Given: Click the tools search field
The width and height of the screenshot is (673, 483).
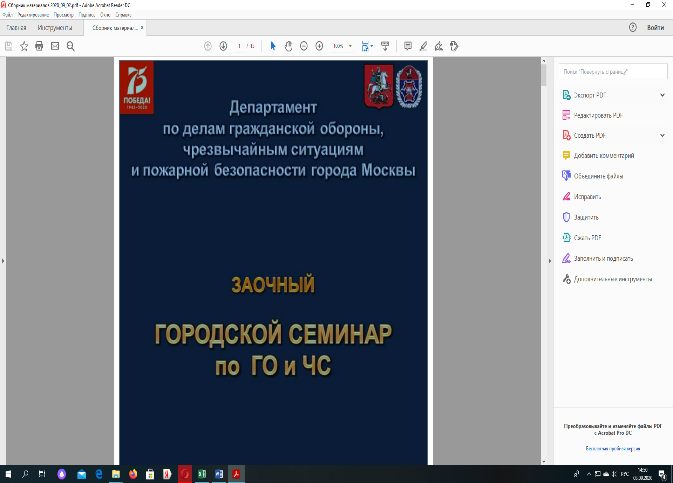Looking at the screenshot, I should (613, 72).
